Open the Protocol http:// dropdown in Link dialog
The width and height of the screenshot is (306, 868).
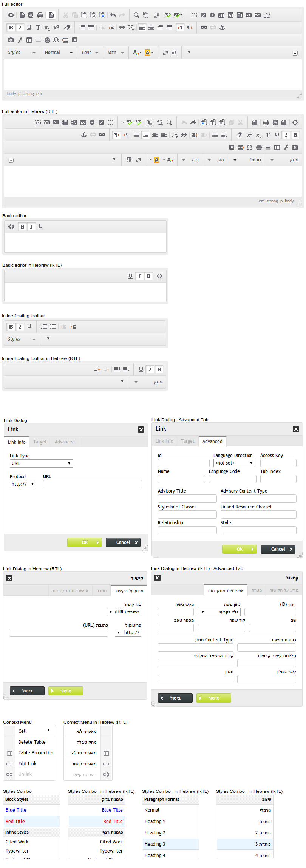click(23, 484)
